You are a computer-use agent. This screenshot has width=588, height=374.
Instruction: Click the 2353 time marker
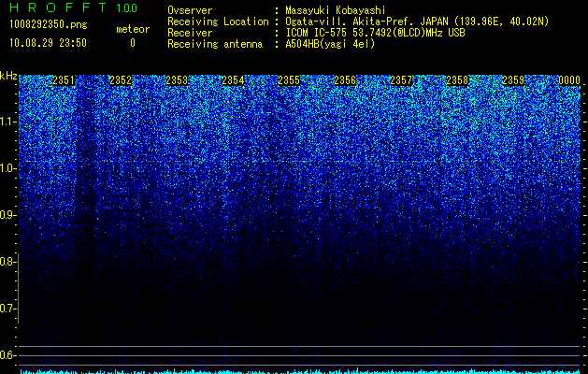point(177,80)
